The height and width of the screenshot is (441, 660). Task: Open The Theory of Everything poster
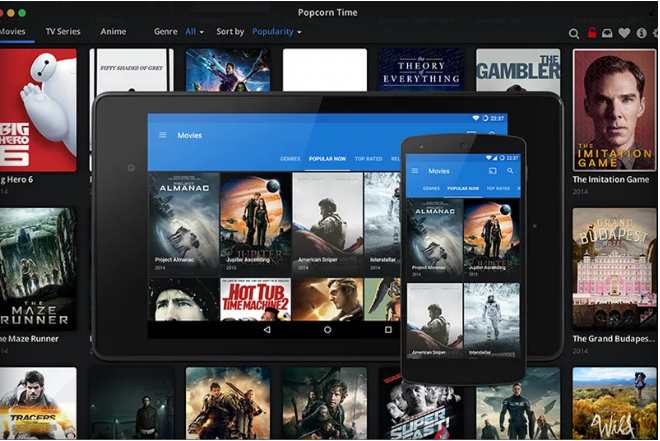coord(421,70)
